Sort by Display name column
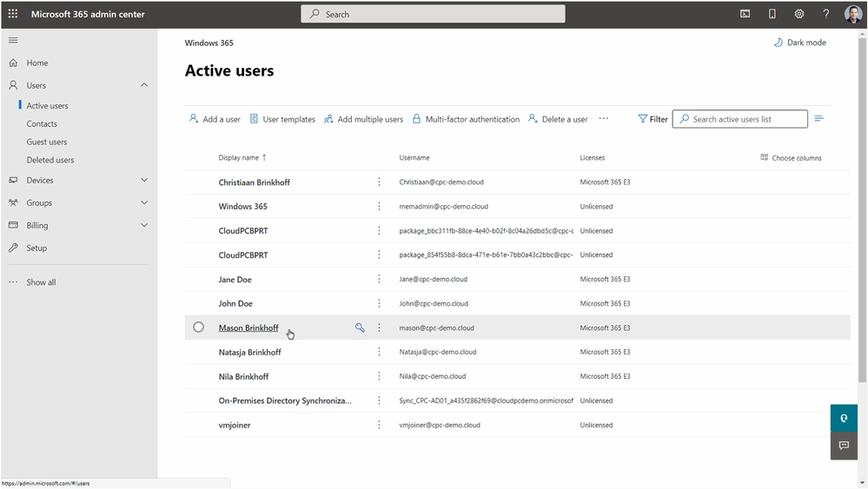 coord(242,158)
